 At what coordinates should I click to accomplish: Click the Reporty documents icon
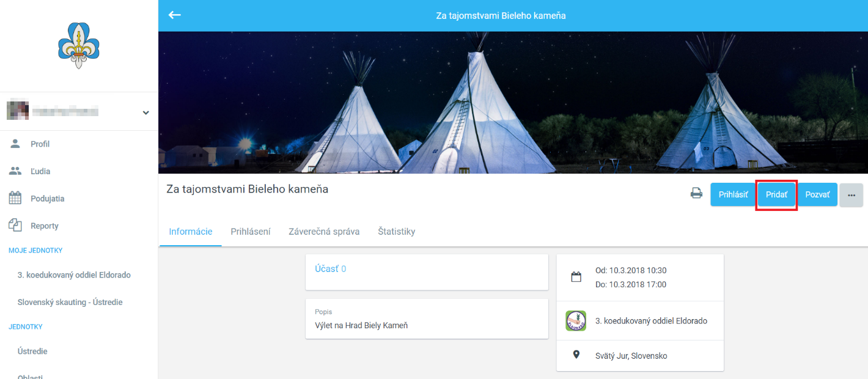pyautogui.click(x=15, y=226)
